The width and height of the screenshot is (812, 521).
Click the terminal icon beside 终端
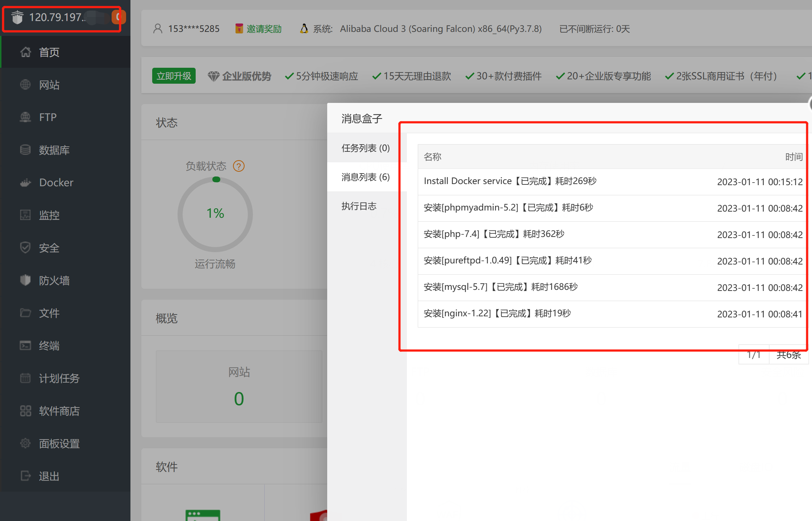pyautogui.click(x=25, y=345)
